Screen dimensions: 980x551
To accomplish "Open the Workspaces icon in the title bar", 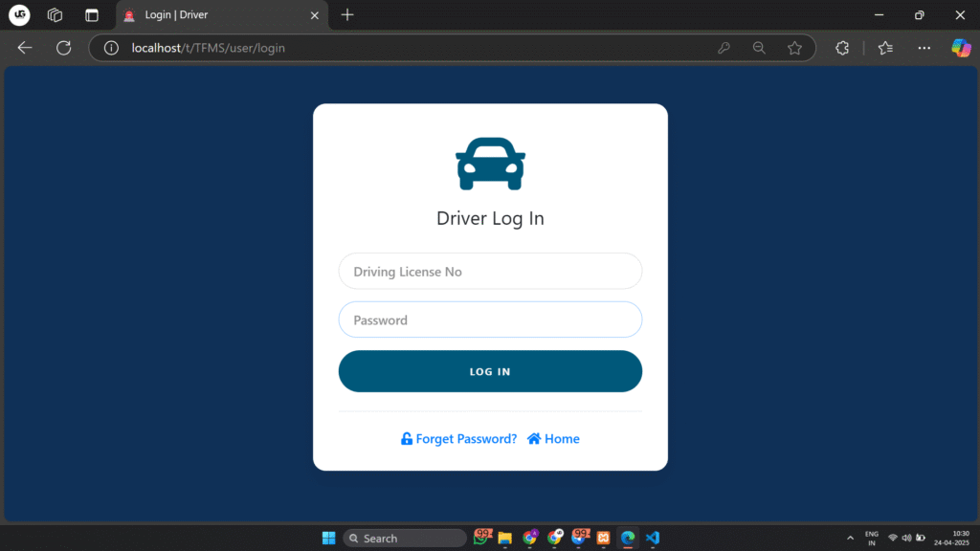I will pyautogui.click(x=55, y=15).
